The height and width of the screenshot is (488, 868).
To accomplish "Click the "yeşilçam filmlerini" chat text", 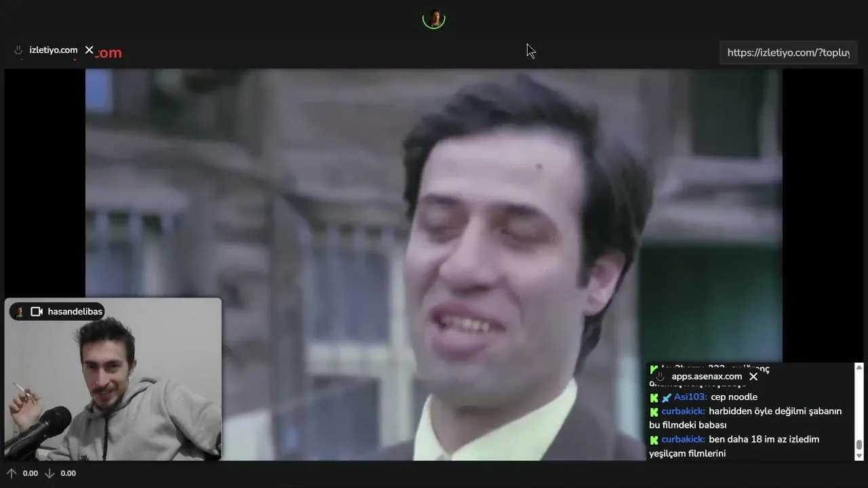I will point(688,453).
